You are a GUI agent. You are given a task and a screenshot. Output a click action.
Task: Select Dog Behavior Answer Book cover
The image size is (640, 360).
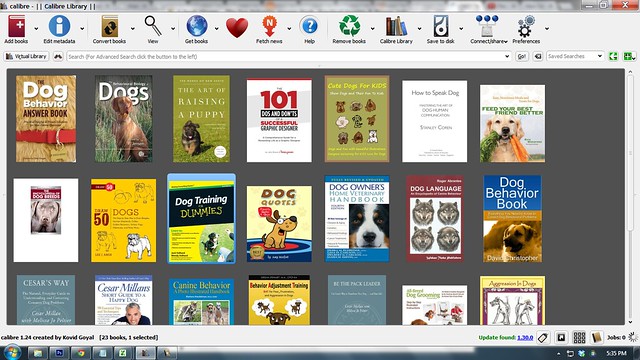[46, 119]
